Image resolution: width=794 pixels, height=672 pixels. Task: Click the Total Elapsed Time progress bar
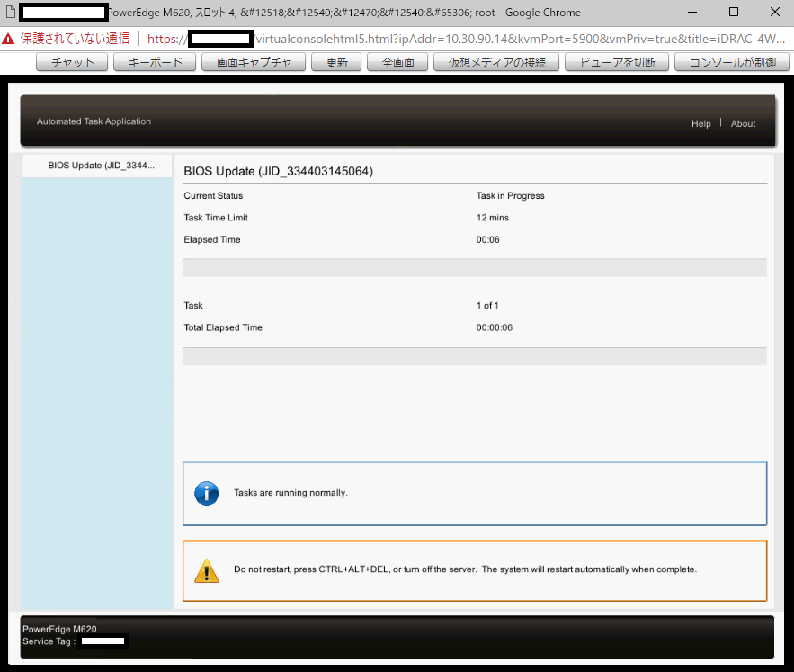pos(475,356)
